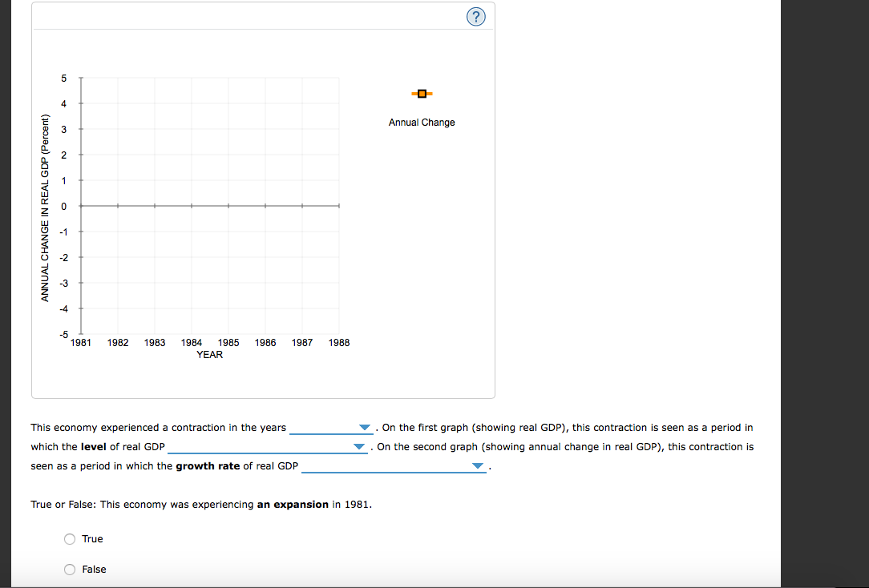Click the Annual Change legend label
The width and height of the screenshot is (869, 588).
[x=422, y=122]
